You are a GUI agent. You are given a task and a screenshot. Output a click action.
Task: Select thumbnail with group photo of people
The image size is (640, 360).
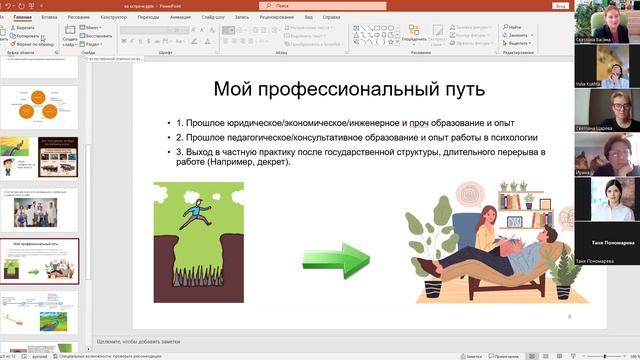[x=39, y=210]
